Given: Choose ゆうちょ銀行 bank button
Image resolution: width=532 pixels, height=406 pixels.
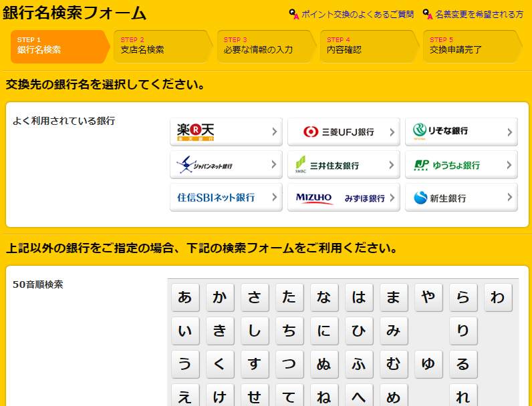Looking at the screenshot, I should click(461, 164).
